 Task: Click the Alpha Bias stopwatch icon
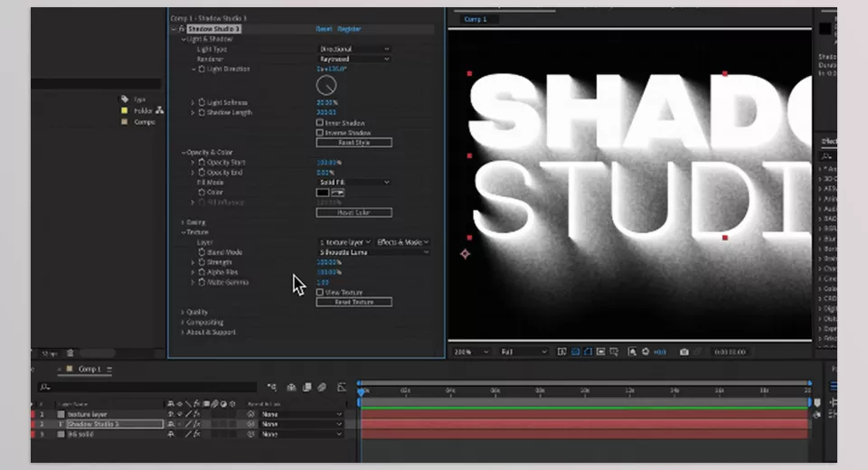click(202, 272)
